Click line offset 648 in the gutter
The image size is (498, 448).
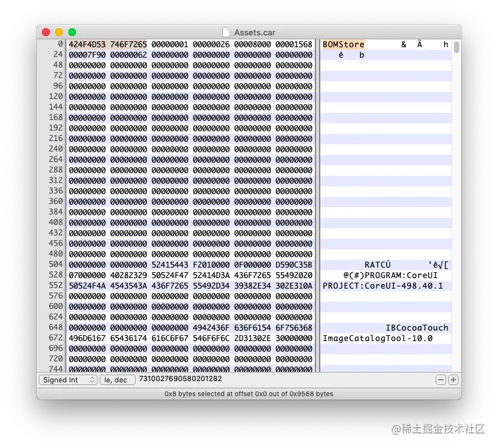[56, 327]
